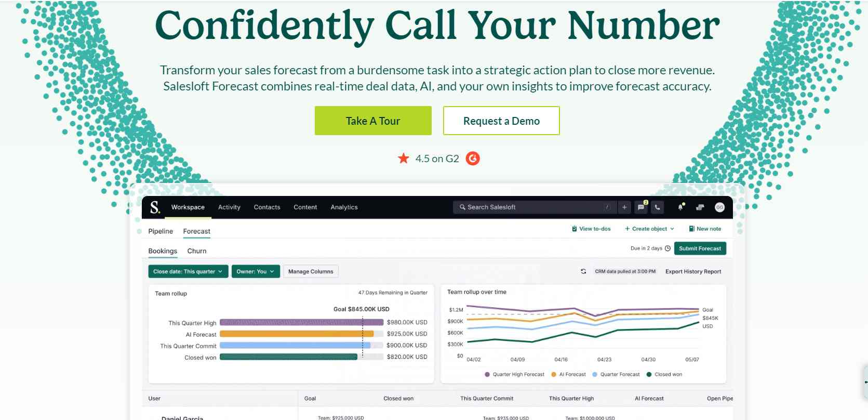Viewport: 868px width, 420px height.
Task: Click the clock icon by Due in 2 days
Action: 667,248
